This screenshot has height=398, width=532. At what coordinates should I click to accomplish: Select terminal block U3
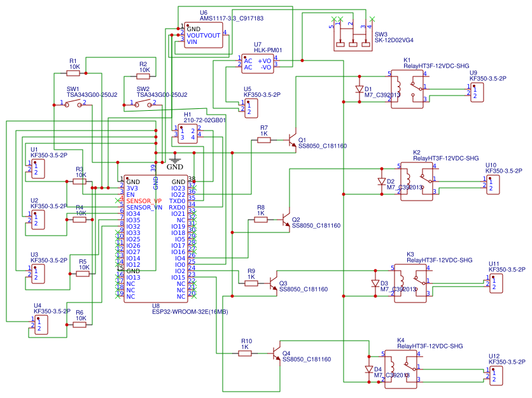coord(38,274)
